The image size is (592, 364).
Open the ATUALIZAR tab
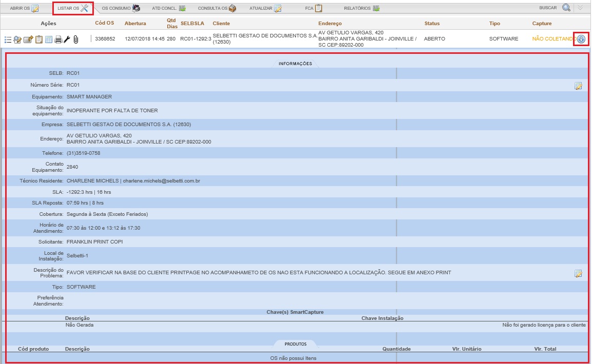(x=265, y=8)
